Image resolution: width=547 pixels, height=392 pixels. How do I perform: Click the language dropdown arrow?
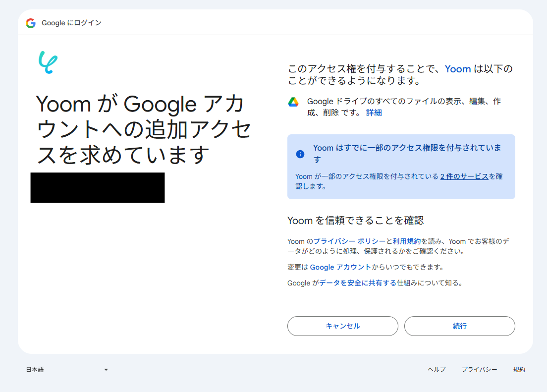[106, 370]
